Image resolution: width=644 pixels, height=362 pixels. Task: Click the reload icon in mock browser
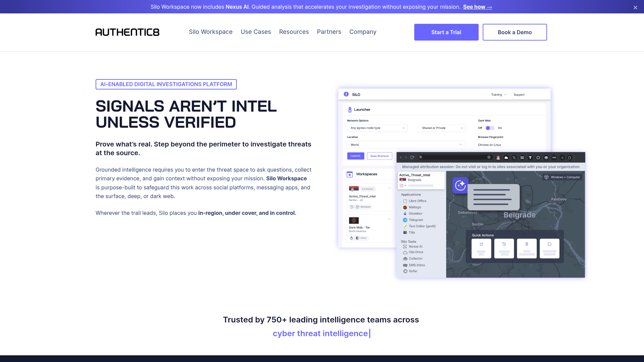click(x=412, y=157)
